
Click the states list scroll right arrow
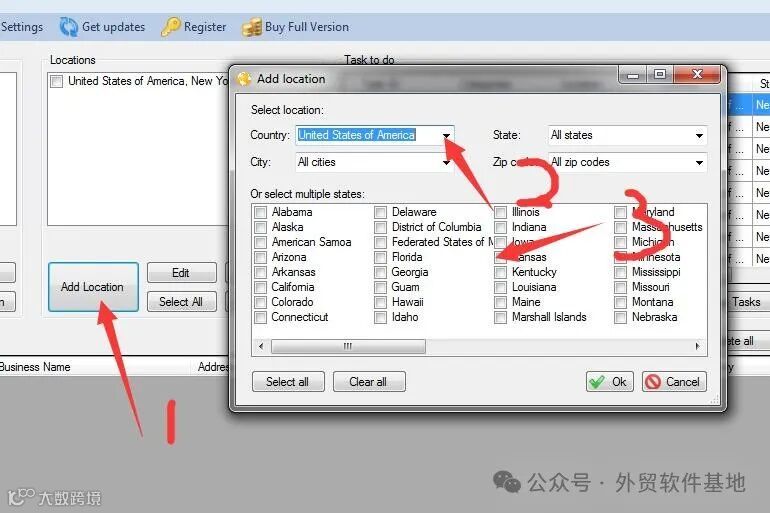[x=697, y=346]
